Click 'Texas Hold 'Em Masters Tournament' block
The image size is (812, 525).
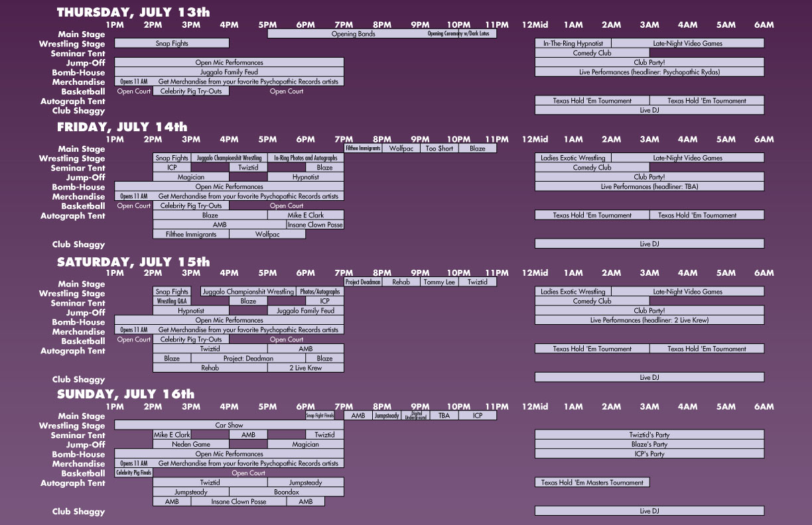click(592, 483)
